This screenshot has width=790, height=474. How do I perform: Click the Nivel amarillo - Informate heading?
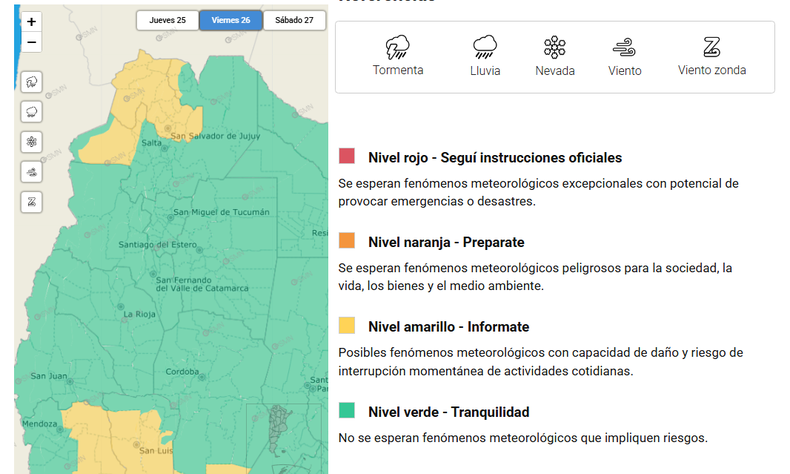point(448,327)
